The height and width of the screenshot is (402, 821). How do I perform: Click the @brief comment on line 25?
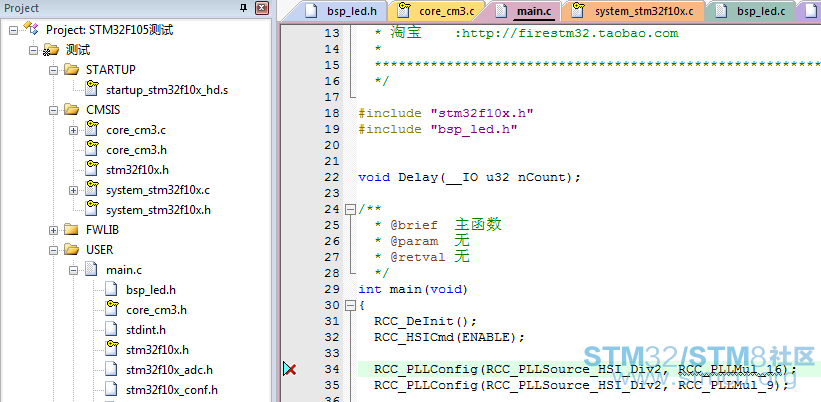[x=438, y=225]
